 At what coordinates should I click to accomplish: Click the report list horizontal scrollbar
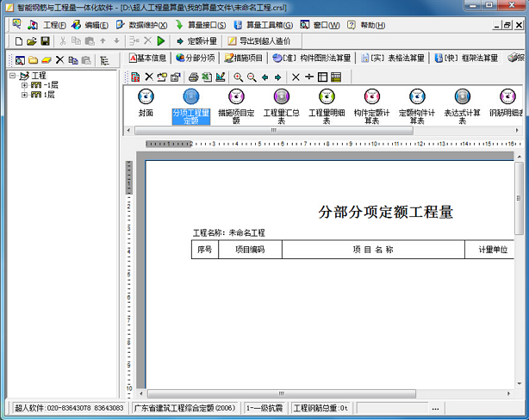point(274,131)
